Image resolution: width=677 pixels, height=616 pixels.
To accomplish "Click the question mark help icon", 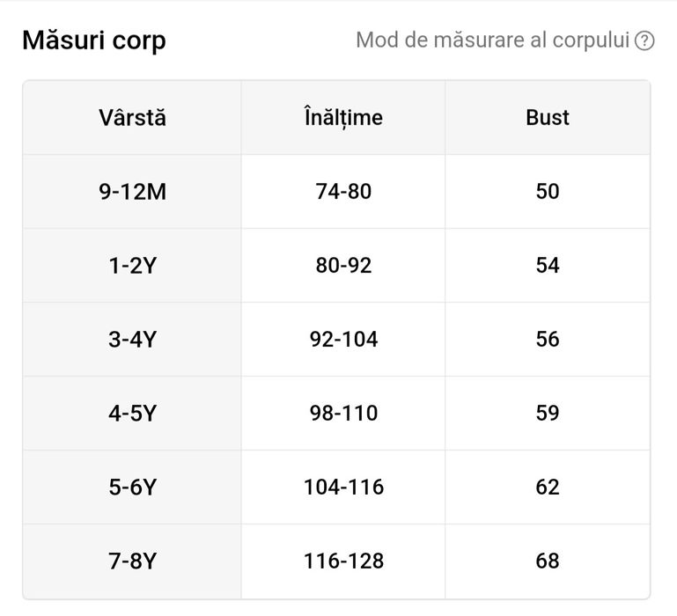I will tap(645, 40).
